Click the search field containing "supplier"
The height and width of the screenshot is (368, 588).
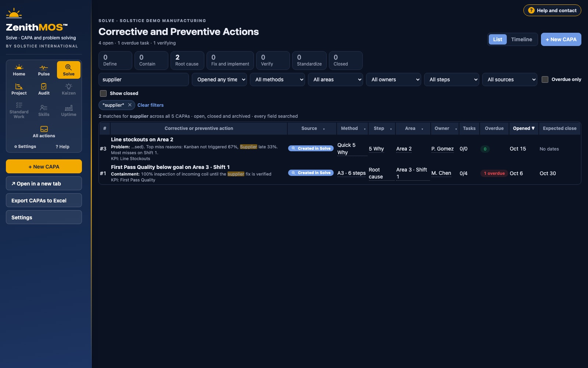point(144,79)
